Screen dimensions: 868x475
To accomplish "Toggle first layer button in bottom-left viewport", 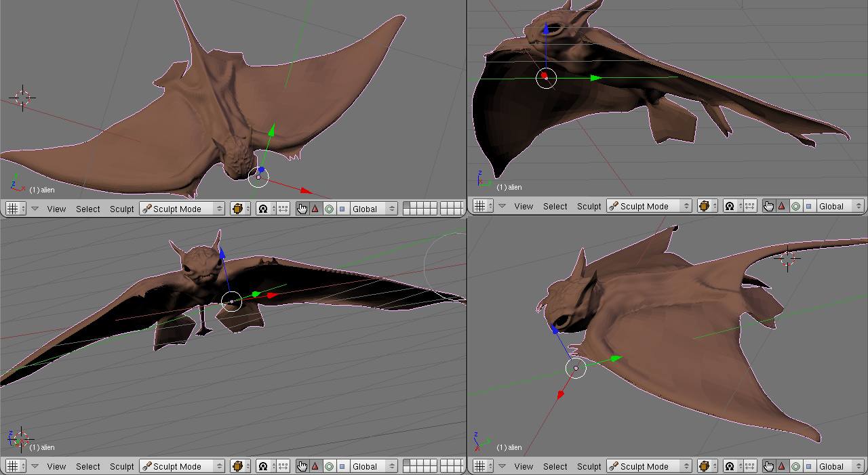I will 407,463.
